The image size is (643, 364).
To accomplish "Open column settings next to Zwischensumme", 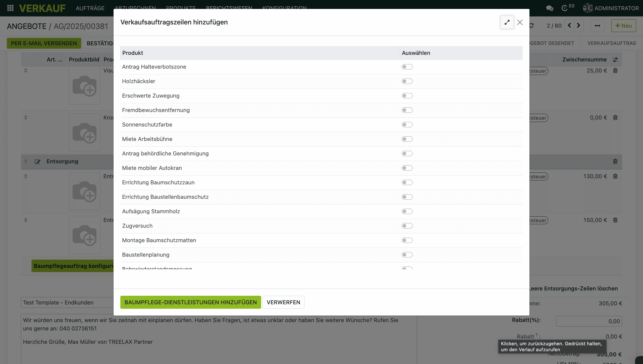I will pos(615,60).
